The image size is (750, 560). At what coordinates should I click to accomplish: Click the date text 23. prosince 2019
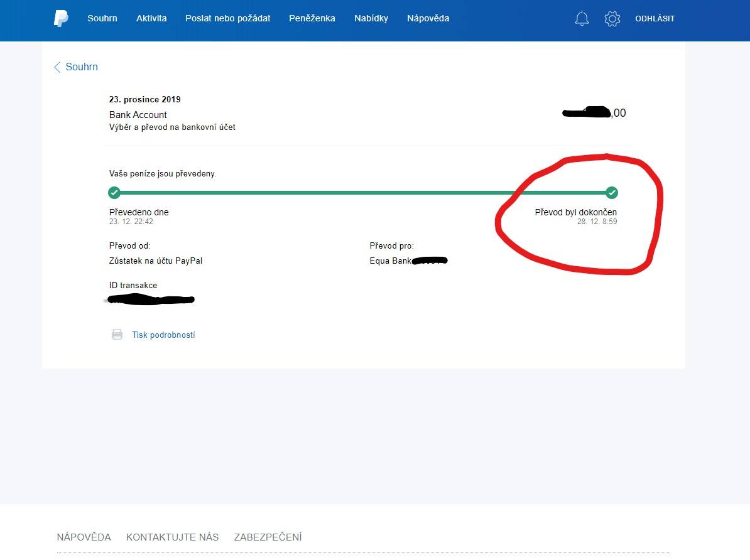145,99
